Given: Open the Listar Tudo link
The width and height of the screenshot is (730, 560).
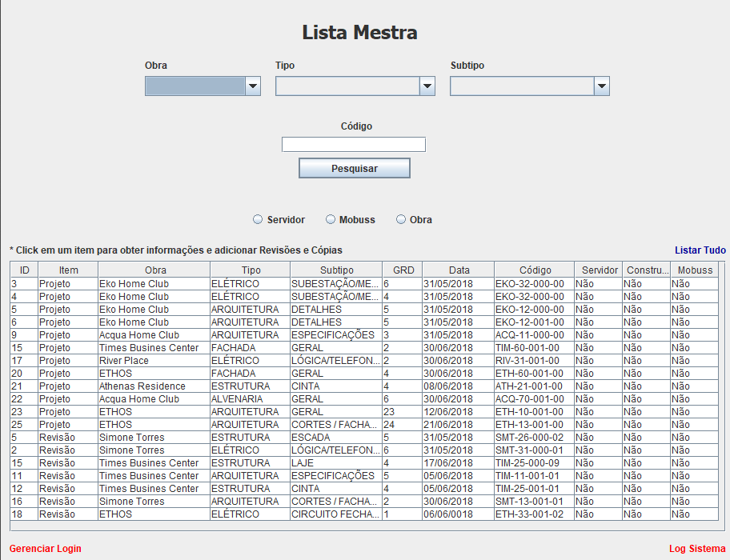Looking at the screenshot, I should [700, 250].
